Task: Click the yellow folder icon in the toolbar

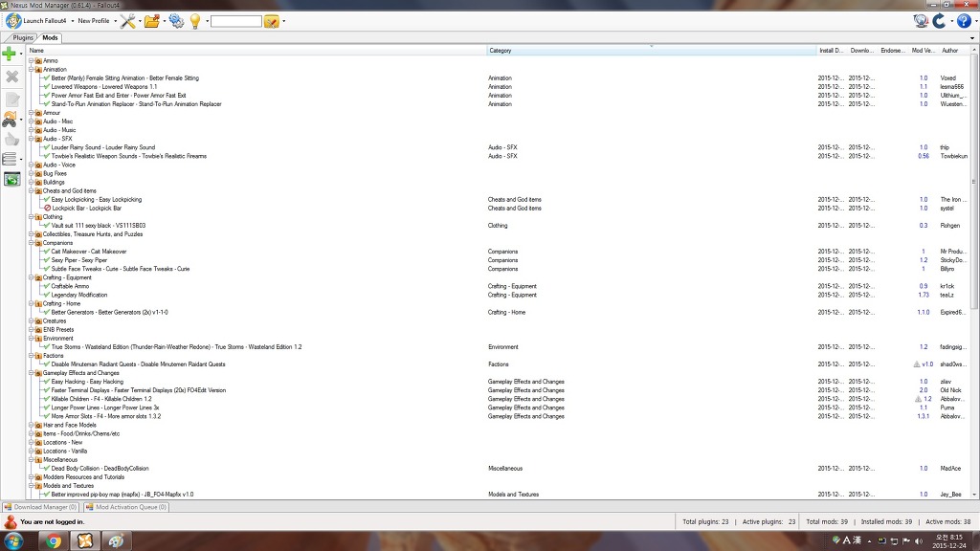Action: 151,20
